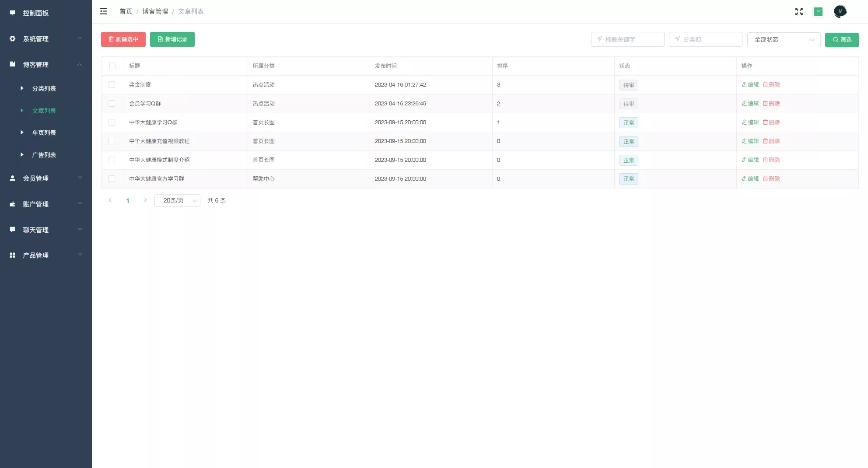The height and width of the screenshot is (468, 868).
Task: Click the 会员管理 person icon
Action: click(x=13, y=178)
